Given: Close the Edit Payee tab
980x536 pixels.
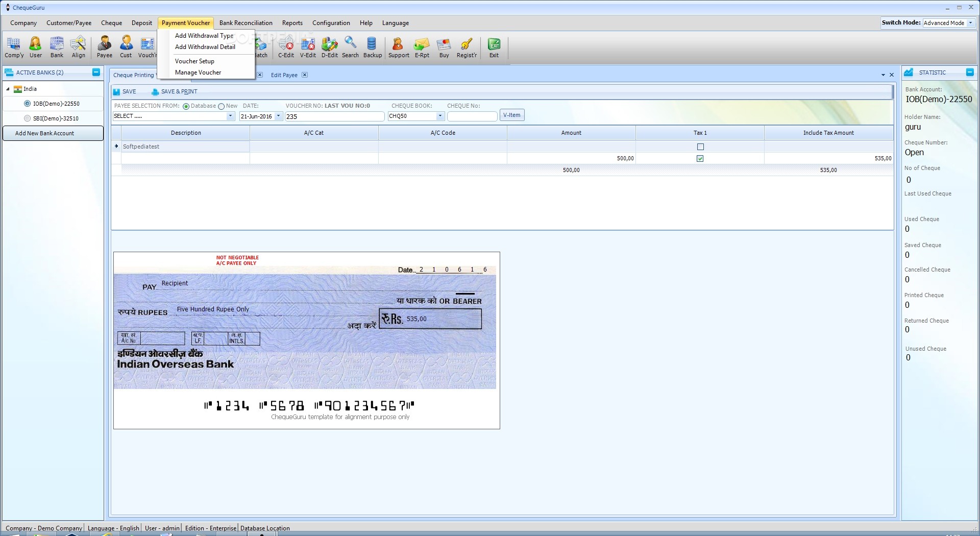Looking at the screenshot, I should [x=305, y=75].
